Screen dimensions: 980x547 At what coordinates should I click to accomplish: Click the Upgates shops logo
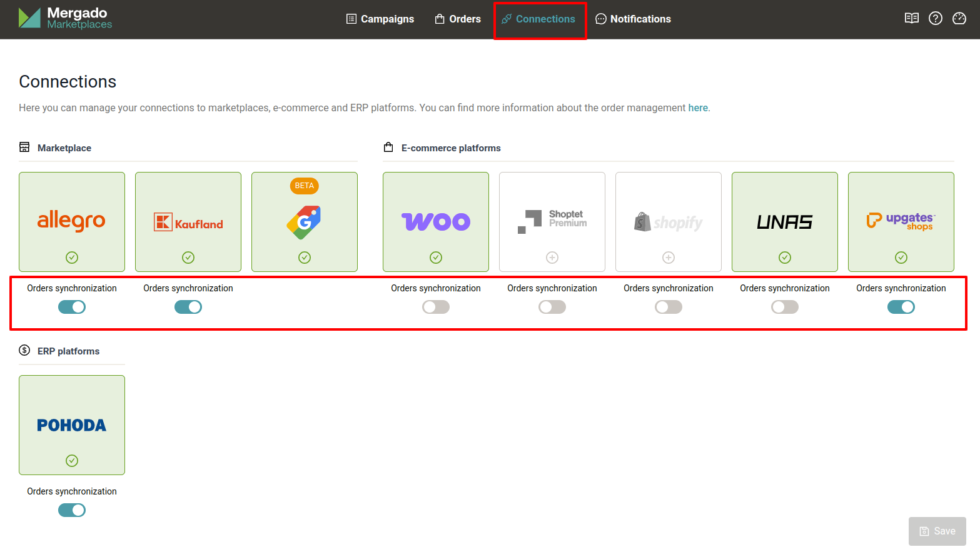pos(901,221)
